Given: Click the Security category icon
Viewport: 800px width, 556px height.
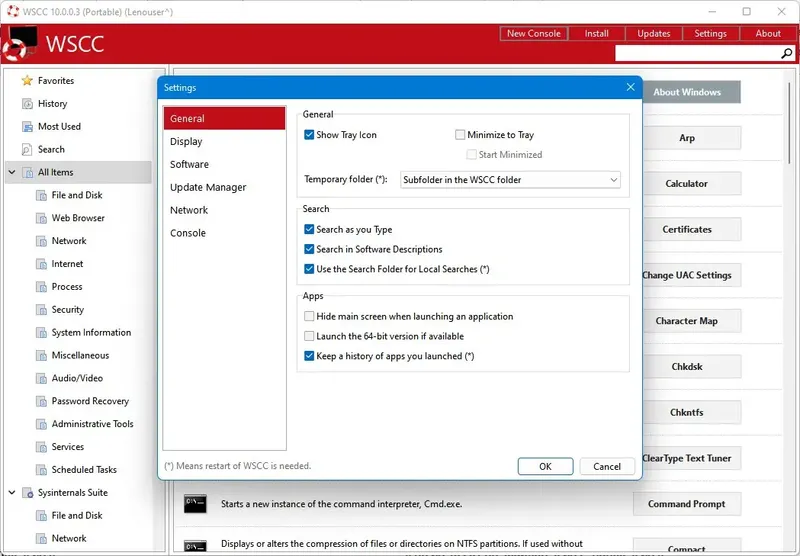Looking at the screenshot, I should coord(41,310).
